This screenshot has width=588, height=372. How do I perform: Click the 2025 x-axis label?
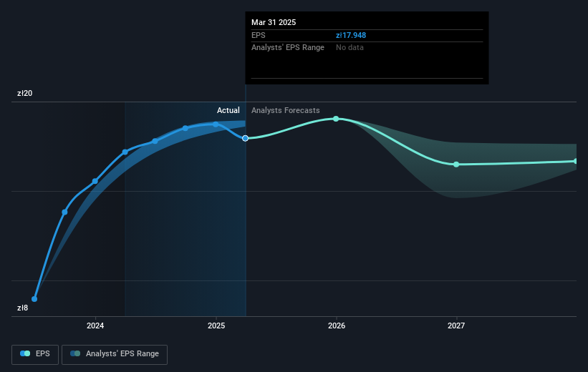[x=216, y=325]
